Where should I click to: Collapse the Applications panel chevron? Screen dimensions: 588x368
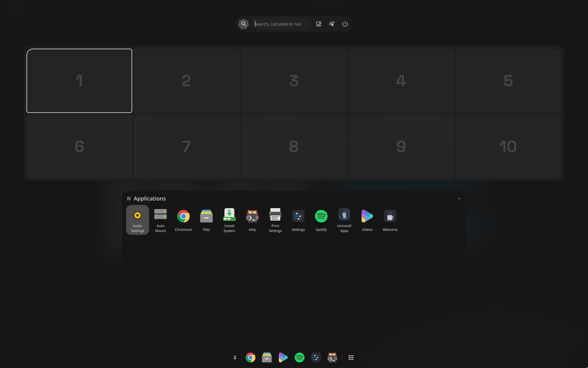click(x=459, y=198)
